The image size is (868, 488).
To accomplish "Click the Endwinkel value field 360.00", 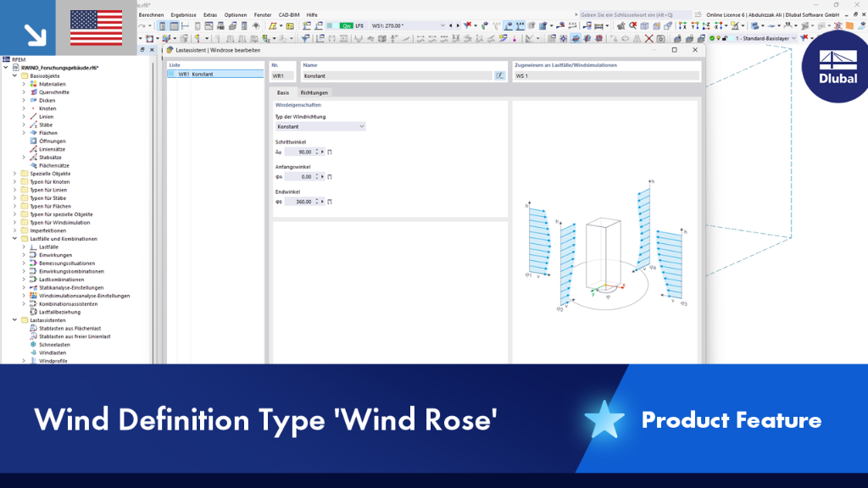I will pyautogui.click(x=299, y=202).
